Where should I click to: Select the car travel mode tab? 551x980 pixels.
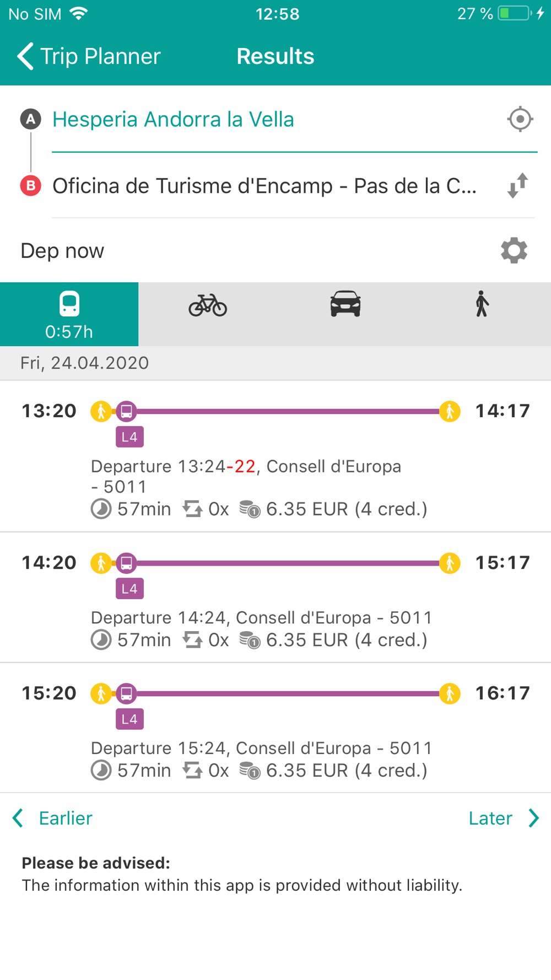pyautogui.click(x=345, y=304)
